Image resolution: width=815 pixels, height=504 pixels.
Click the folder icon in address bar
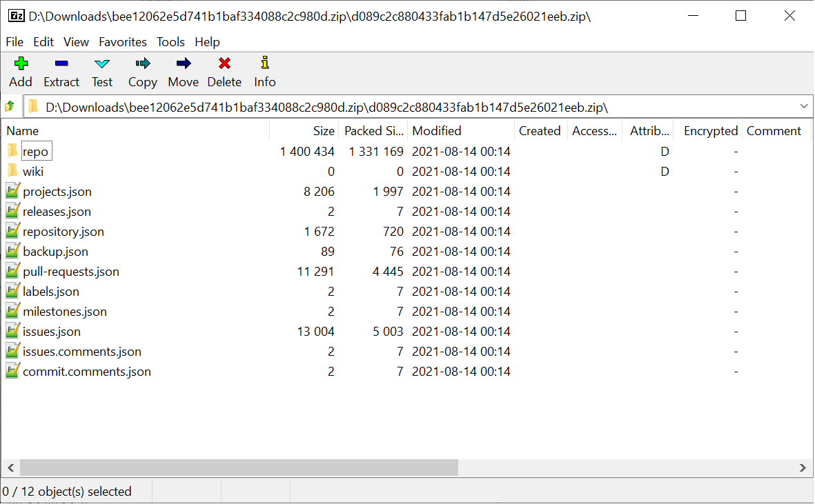coord(33,107)
